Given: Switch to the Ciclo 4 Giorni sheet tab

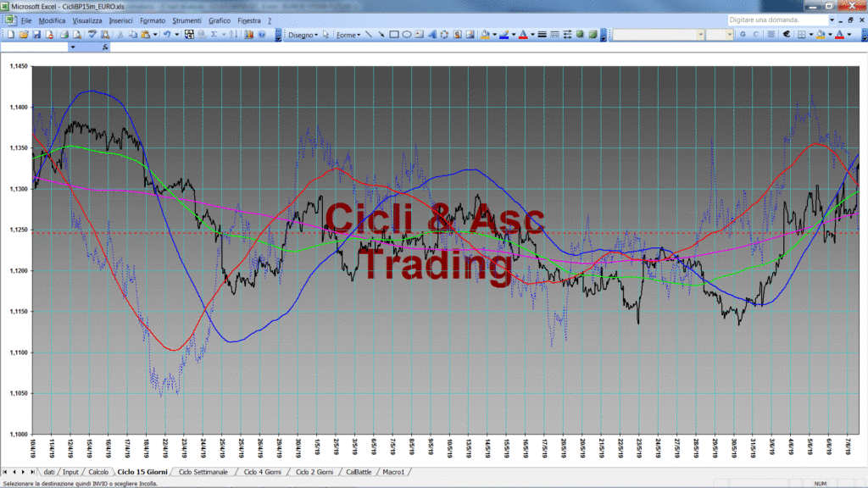Looking at the screenshot, I should 263,472.
